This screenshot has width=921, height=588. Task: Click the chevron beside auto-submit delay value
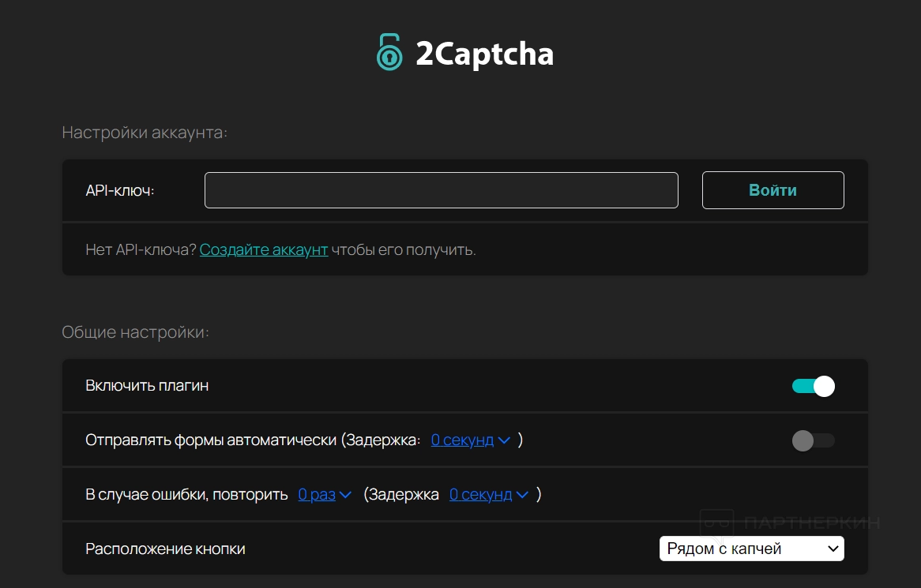504,440
